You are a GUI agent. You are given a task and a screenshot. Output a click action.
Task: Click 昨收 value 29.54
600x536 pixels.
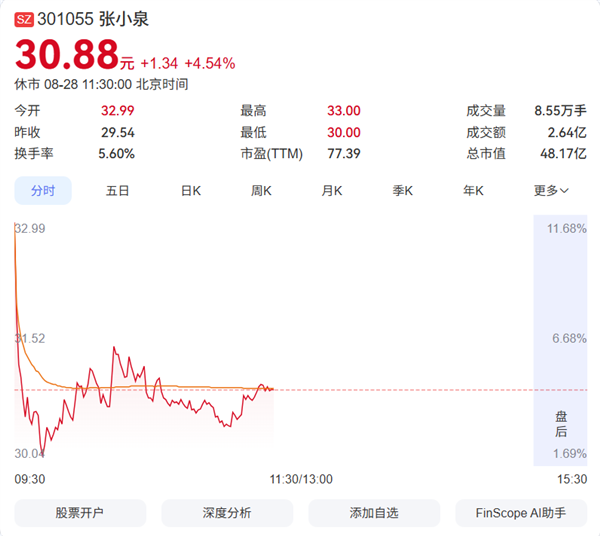point(117,133)
